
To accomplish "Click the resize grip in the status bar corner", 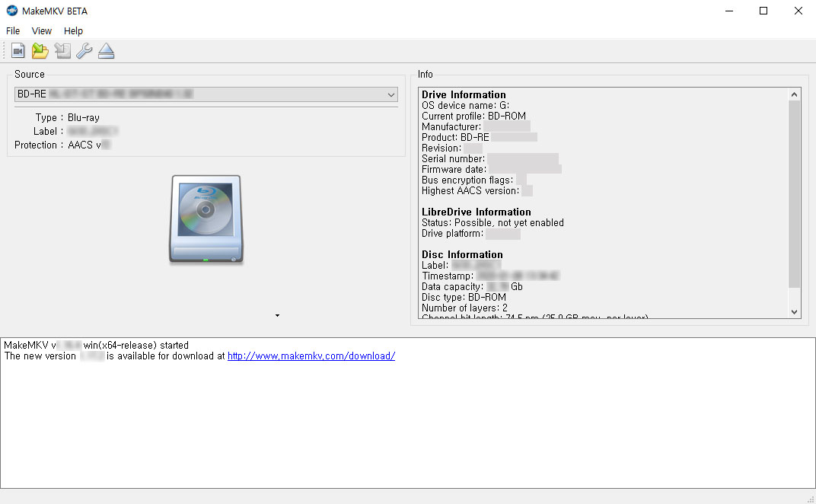I will coord(810,499).
